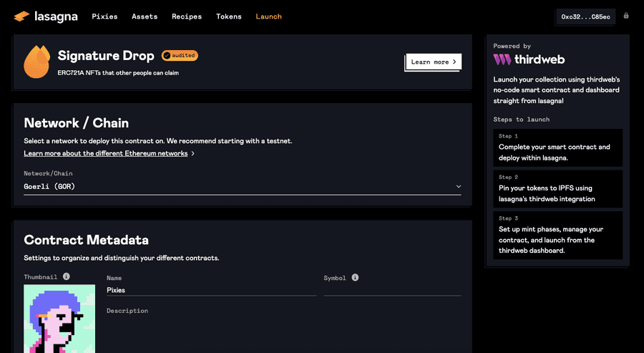
Task: Go to the Recipes page
Action: (x=187, y=16)
